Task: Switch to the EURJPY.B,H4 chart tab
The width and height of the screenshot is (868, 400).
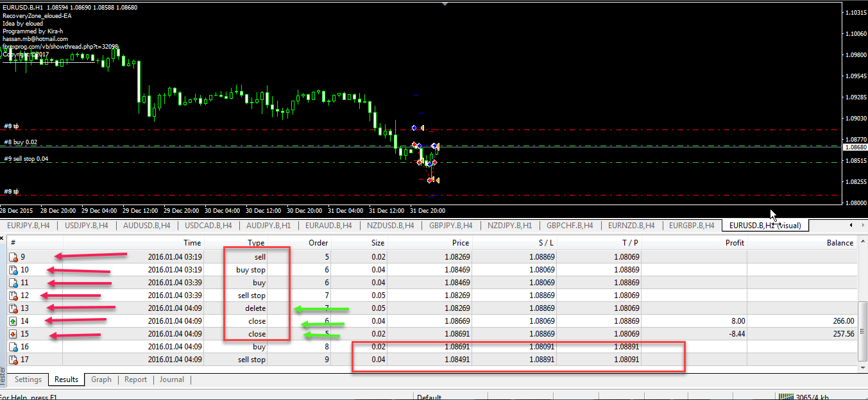Action: [27, 226]
